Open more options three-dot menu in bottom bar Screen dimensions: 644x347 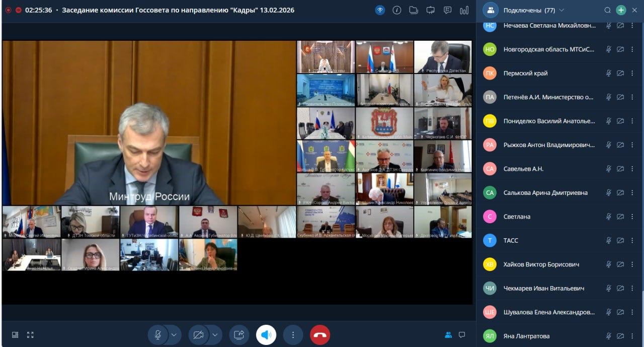(293, 335)
